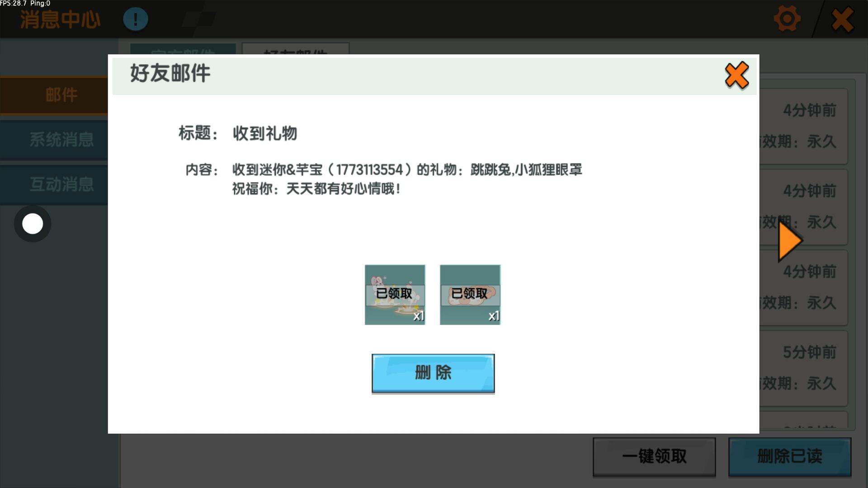Switch to the 好友邮件 top tab

pyautogui.click(x=295, y=49)
